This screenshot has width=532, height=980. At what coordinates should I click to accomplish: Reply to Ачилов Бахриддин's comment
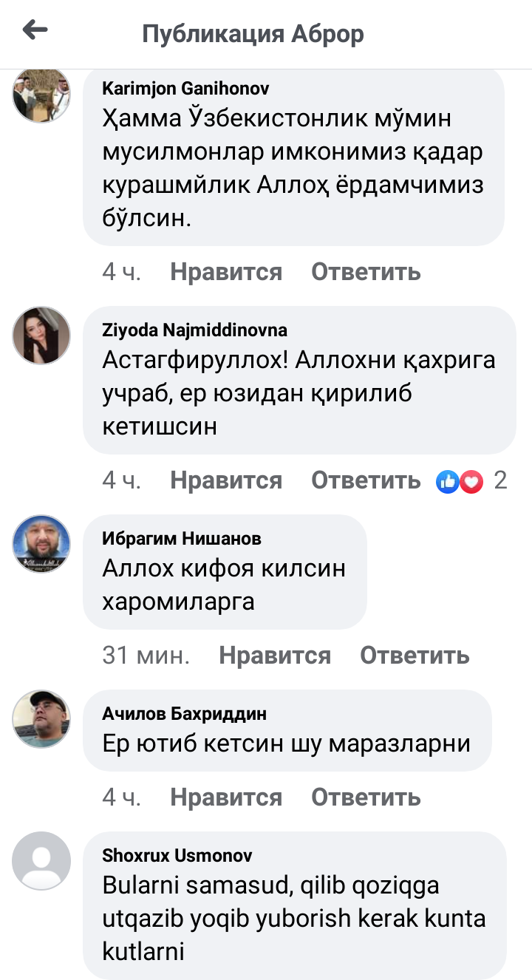[x=366, y=797]
